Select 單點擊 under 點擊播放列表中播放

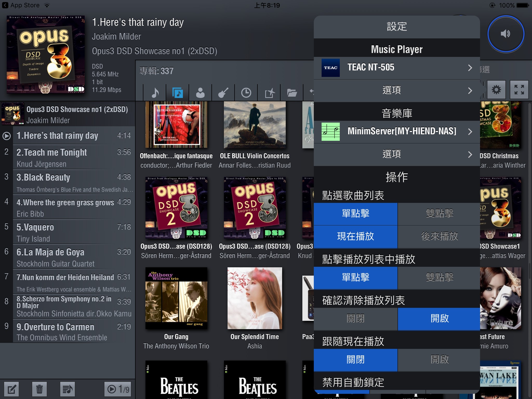pyautogui.click(x=356, y=278)
